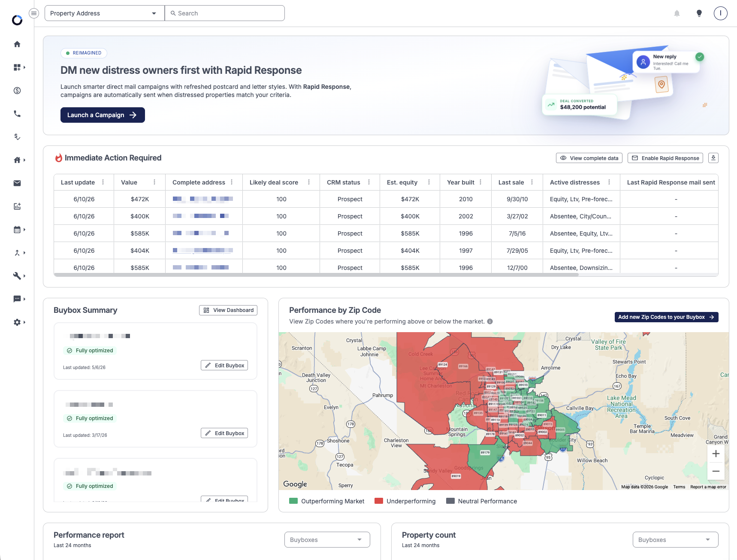This screenshot has width=737, height=560.
Task: Open the notifications bell icon
Action: point(677,13)
